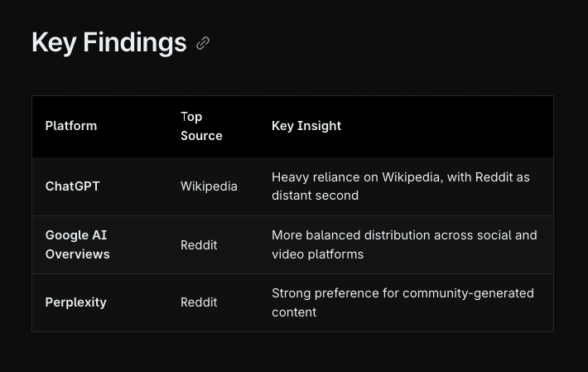This screenshot has width=588, height=372.
Task: Select the Key Insight column header
Action: coord(306,126)
